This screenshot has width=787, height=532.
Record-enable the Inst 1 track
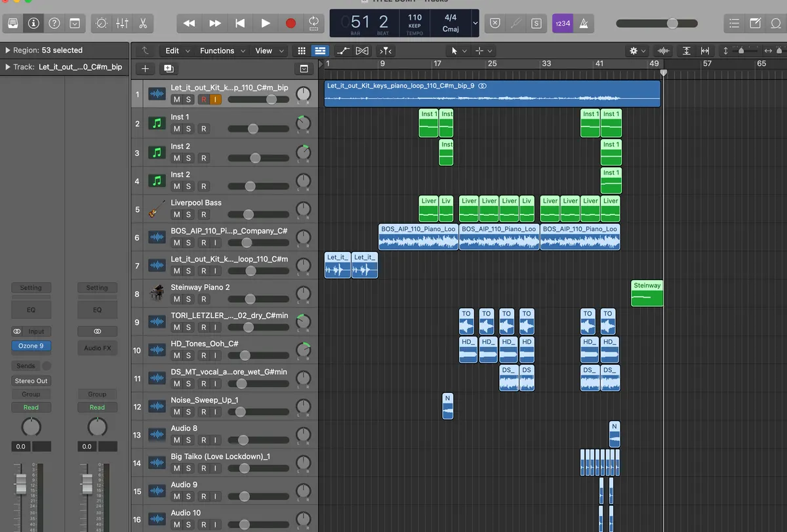point(203,129)
